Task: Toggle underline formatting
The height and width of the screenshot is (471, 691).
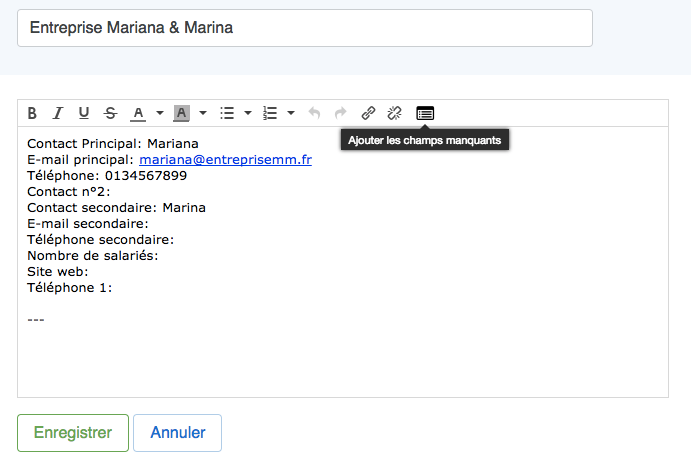Action: 84,113
